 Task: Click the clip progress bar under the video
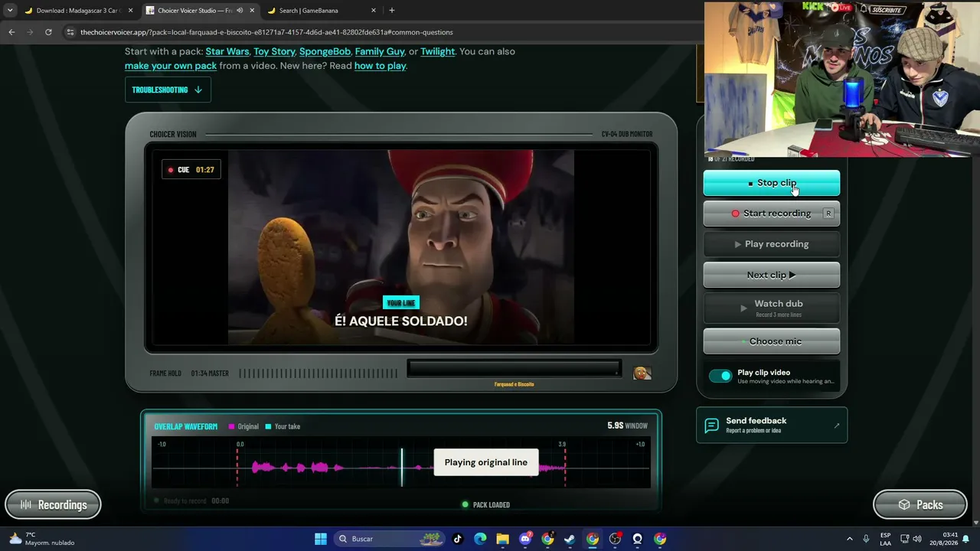point(514,369)
